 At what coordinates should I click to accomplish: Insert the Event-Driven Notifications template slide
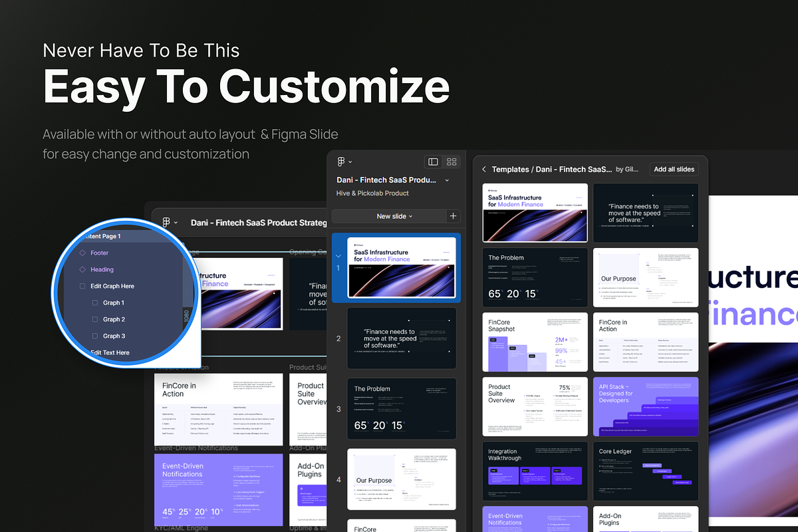click(x=535, y=519)
